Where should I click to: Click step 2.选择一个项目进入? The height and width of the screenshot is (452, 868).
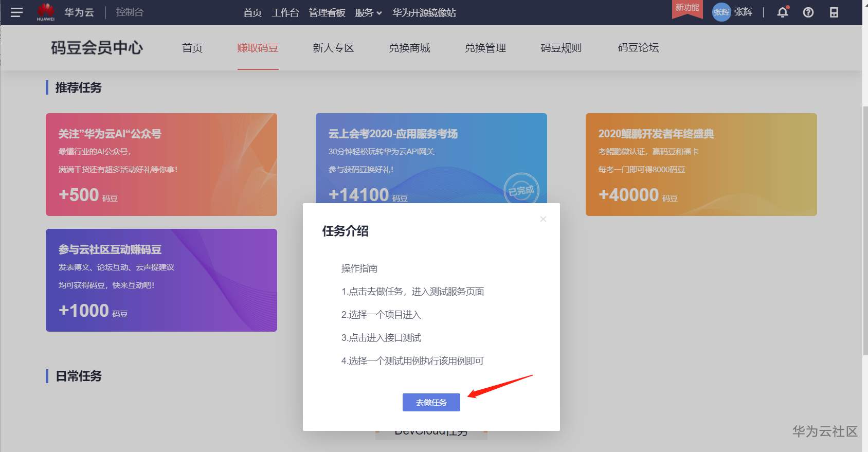[x=381, y=315]
